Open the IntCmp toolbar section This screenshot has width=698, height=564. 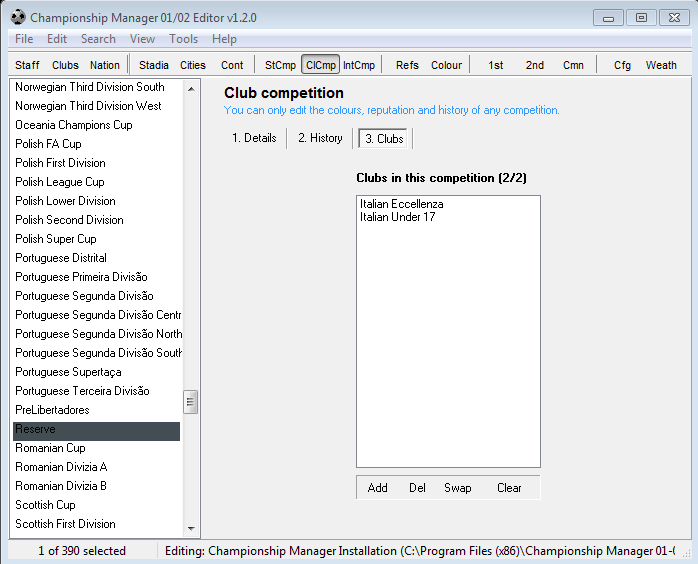point(359,65)
